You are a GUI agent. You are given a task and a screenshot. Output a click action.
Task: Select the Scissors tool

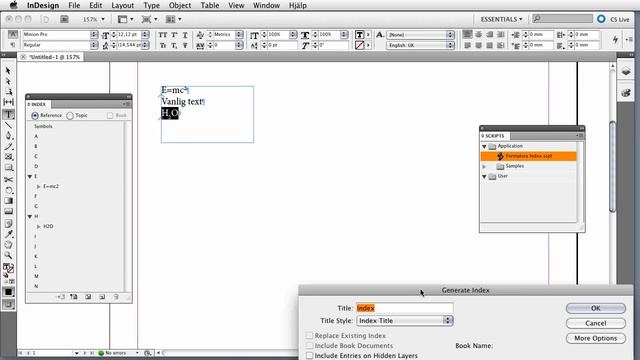(x=8, y=180)
